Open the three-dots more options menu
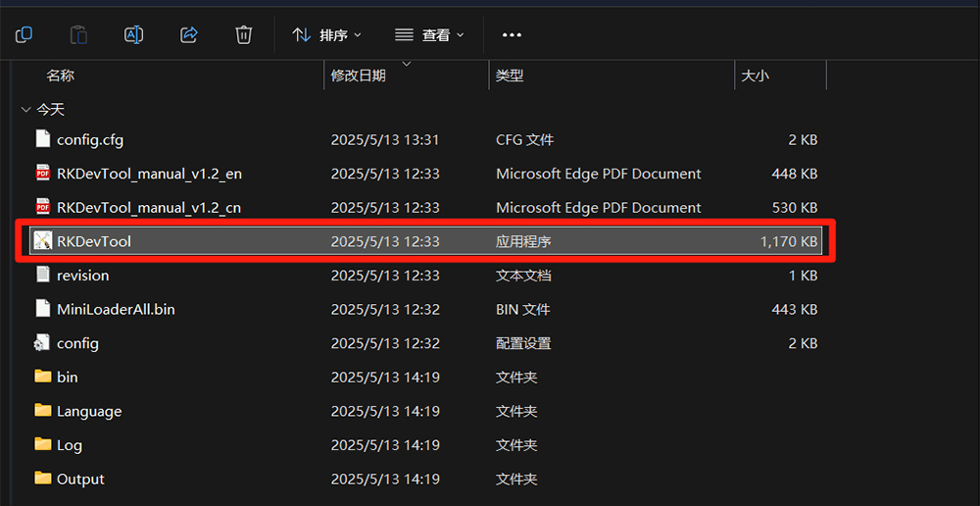Screen dimensions: 980x506 pos(512,35)
